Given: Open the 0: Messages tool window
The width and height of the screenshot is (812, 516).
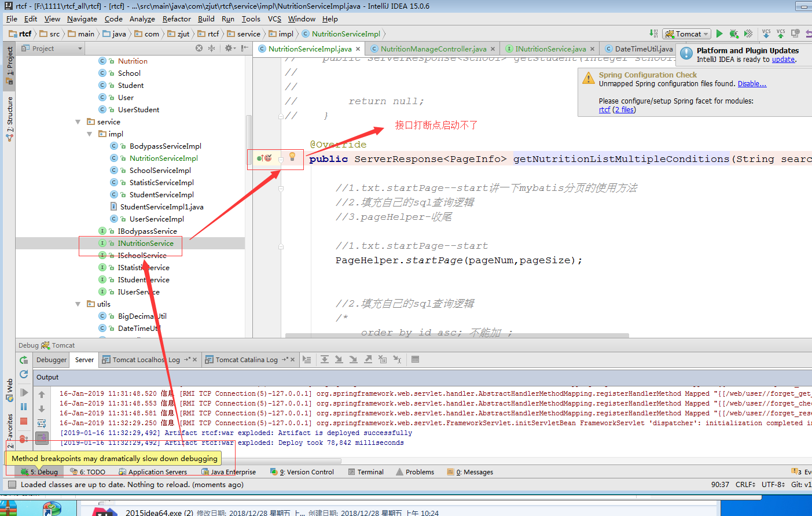Looking at the screenshot, I should coord(470,472).
